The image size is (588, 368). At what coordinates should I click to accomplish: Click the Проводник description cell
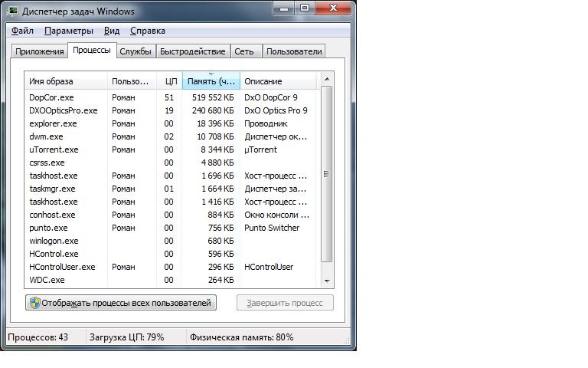(x=266, y=123)
